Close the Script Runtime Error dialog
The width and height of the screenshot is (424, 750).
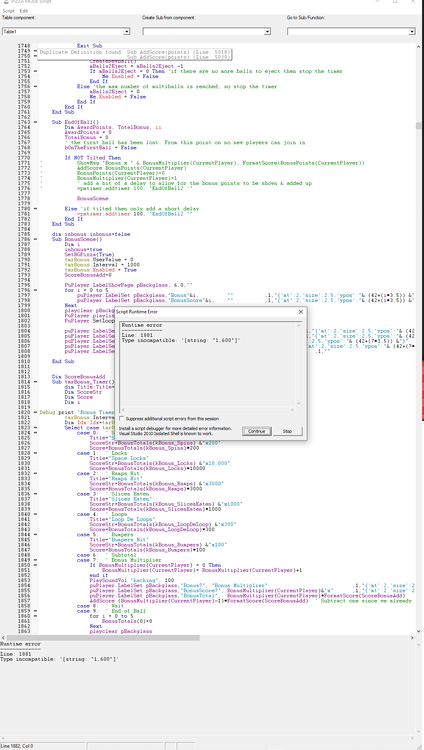301,312
